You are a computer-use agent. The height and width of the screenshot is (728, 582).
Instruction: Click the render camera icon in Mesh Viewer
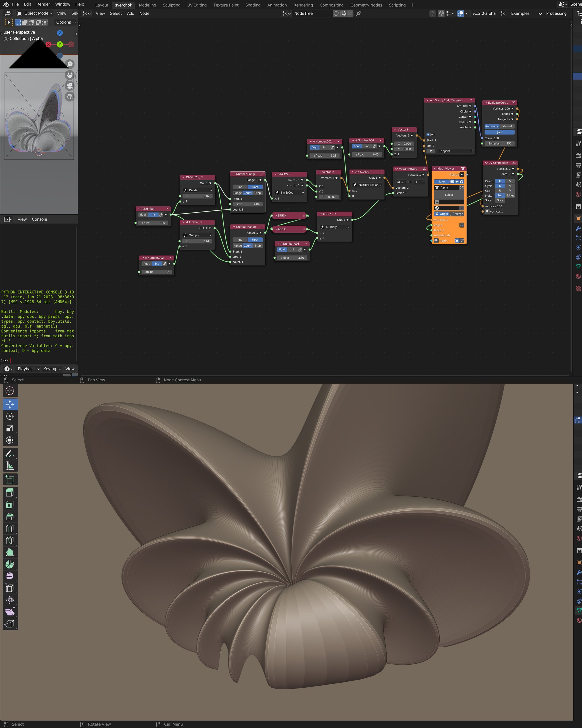(462, 182)
